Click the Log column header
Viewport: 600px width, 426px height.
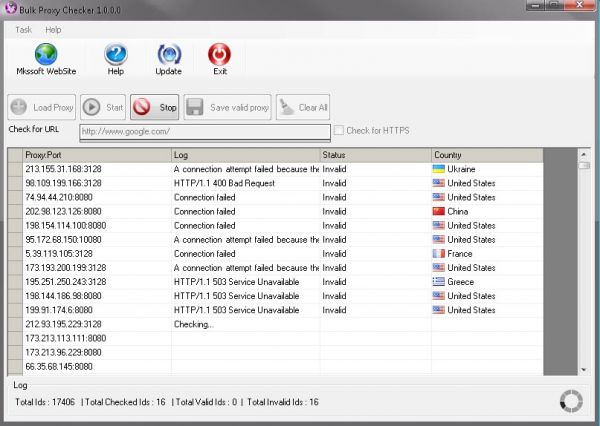[245, 155]
